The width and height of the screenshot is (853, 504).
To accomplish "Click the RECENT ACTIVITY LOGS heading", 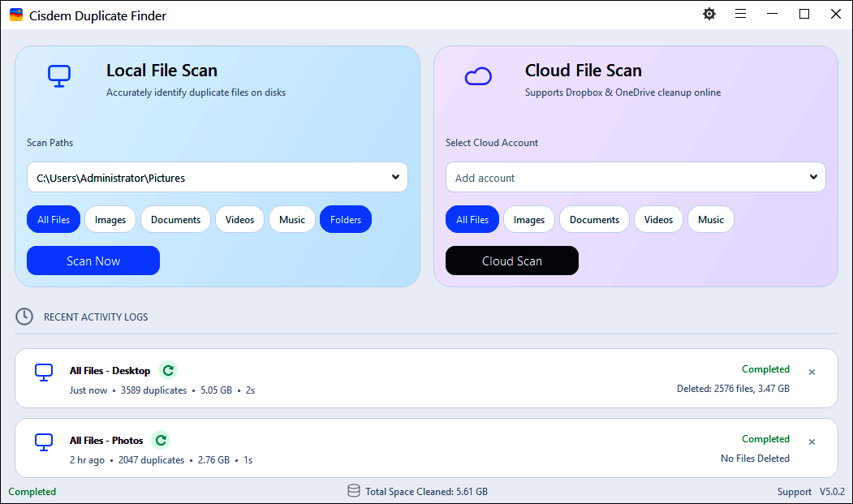I will 96,317.
